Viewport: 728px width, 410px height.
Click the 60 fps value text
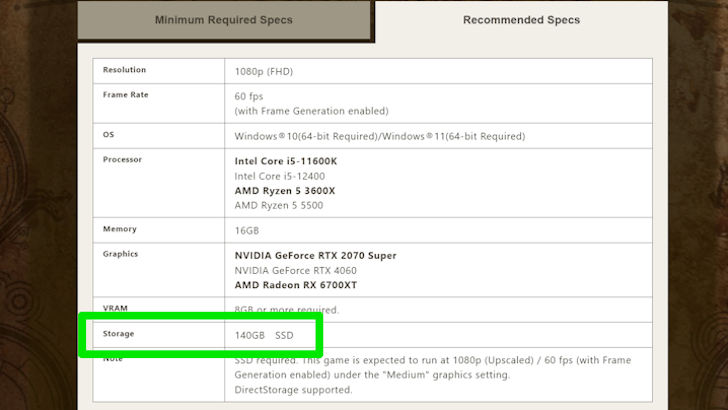click(x=248, y=96)
